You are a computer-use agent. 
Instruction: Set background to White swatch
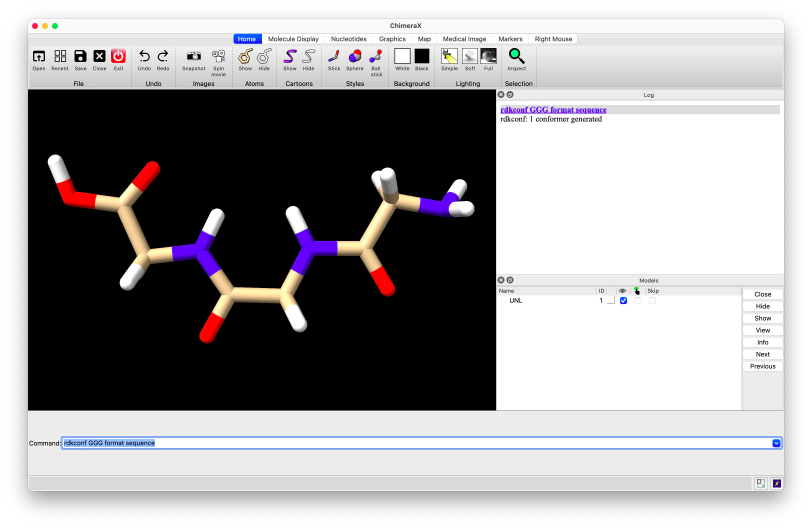tap(402, 56)
